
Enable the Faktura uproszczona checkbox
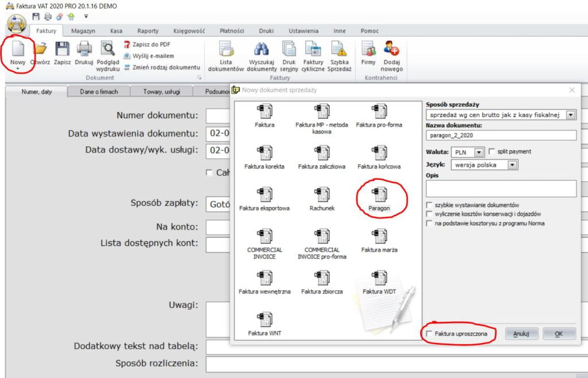pyautogui.click(x=429, y=333)
